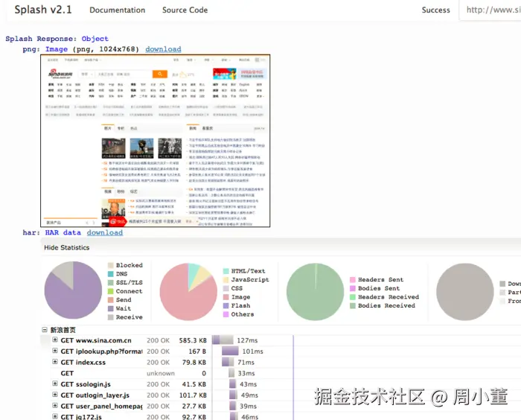Viewport: 521px width, 420px height.
Task: Expand the GET user_panel_homepage request
Action: [55, 406]
